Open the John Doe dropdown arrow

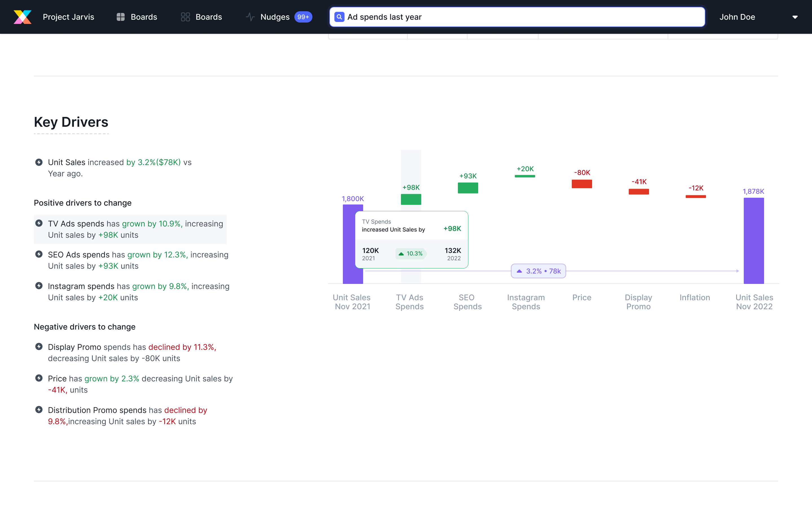[x=795, y=17]
